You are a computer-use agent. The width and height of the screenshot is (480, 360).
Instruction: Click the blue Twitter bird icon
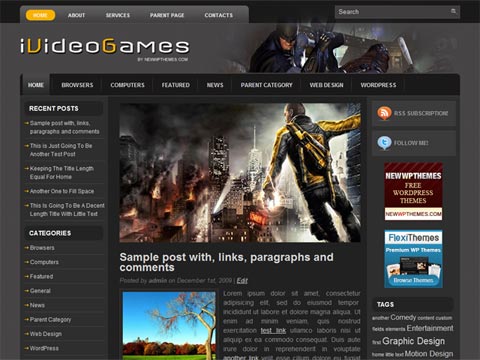point(384,143)
